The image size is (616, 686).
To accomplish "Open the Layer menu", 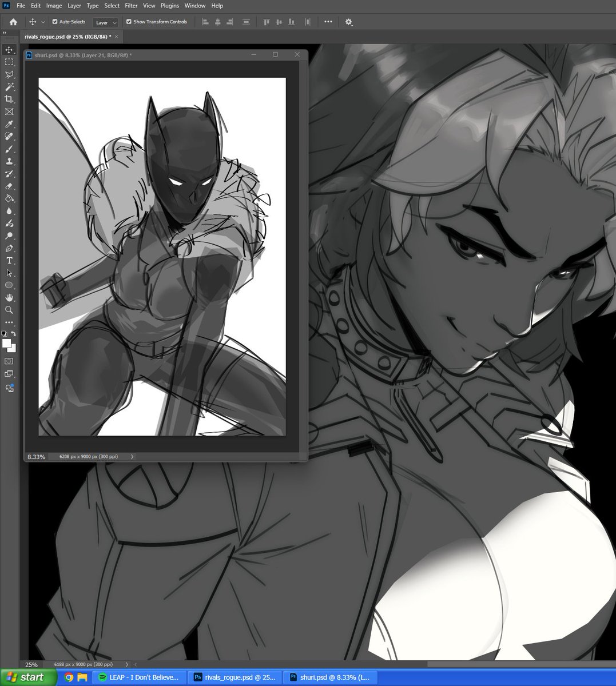I will pos(74,6).
